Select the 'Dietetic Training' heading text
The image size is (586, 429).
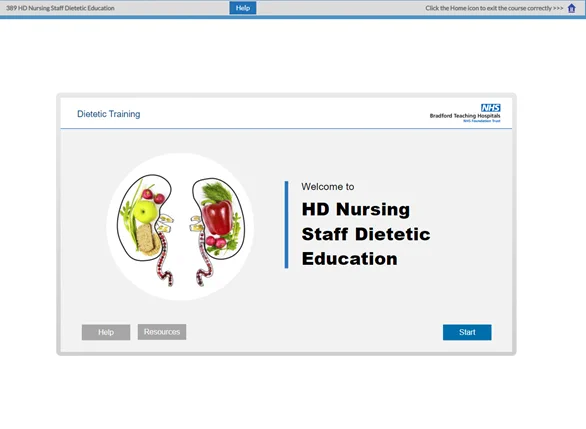tap(109, 114)
